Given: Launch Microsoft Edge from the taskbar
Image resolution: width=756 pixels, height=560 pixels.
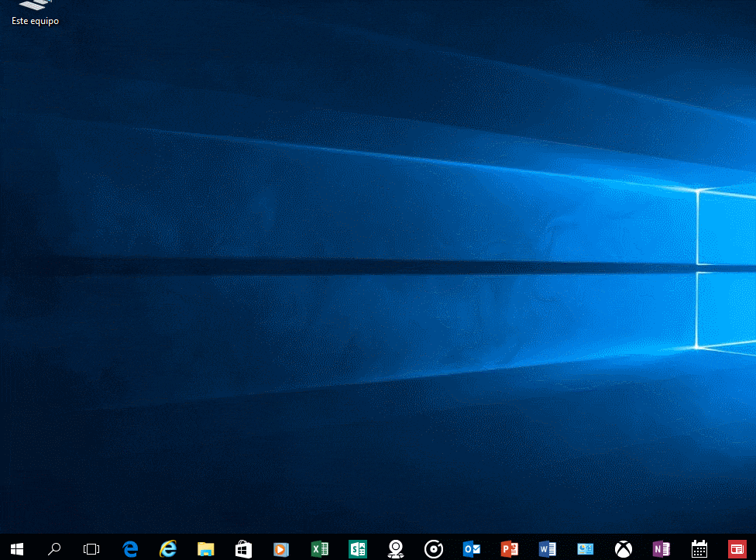Looking at the screenshot, I should [130, 549].
